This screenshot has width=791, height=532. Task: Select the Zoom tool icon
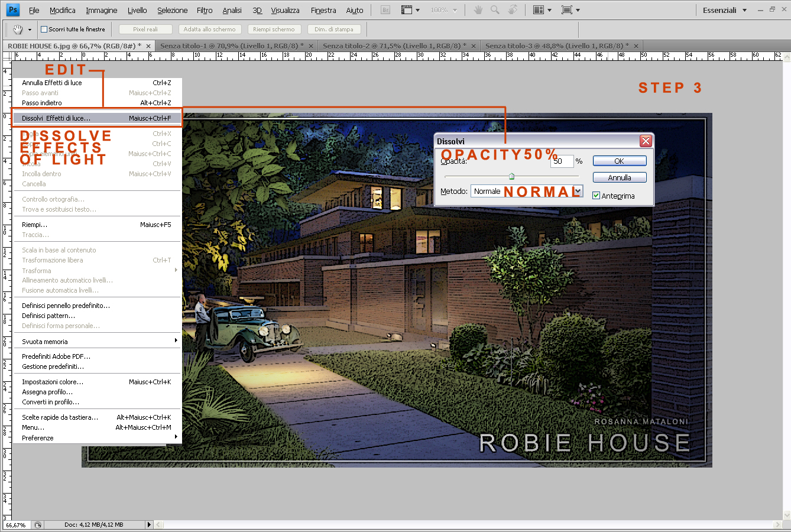(495, 9)
